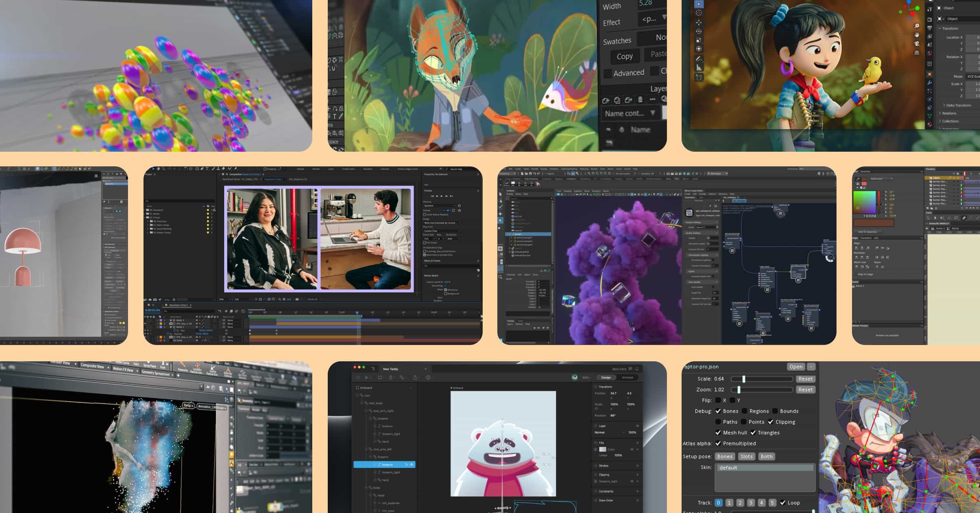Open Libraries workspace in After Effects
The image size is (980, 513).
(385, 169)
